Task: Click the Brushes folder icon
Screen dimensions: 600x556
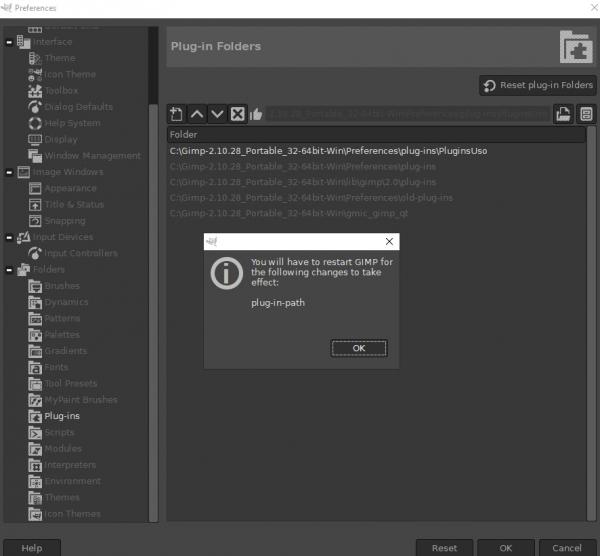Action: [35, 286]
